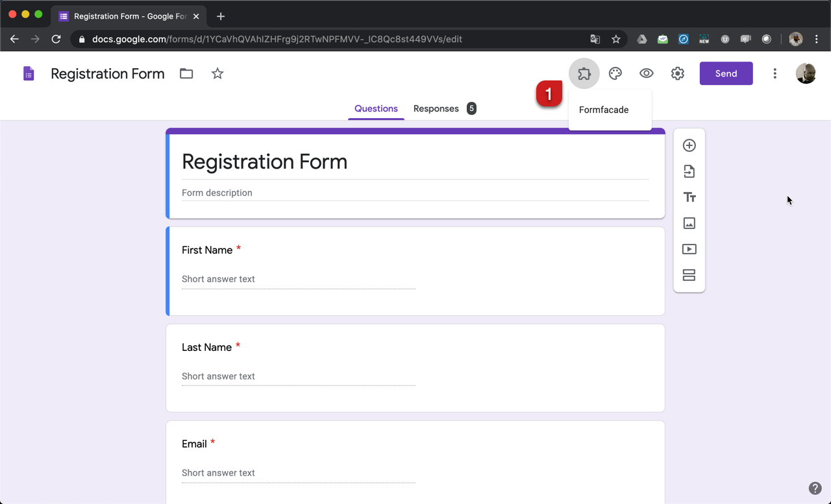The height and width of the screenshot is (504, 831).
Task: Open the Help question mark
Action: coord(815,488)
